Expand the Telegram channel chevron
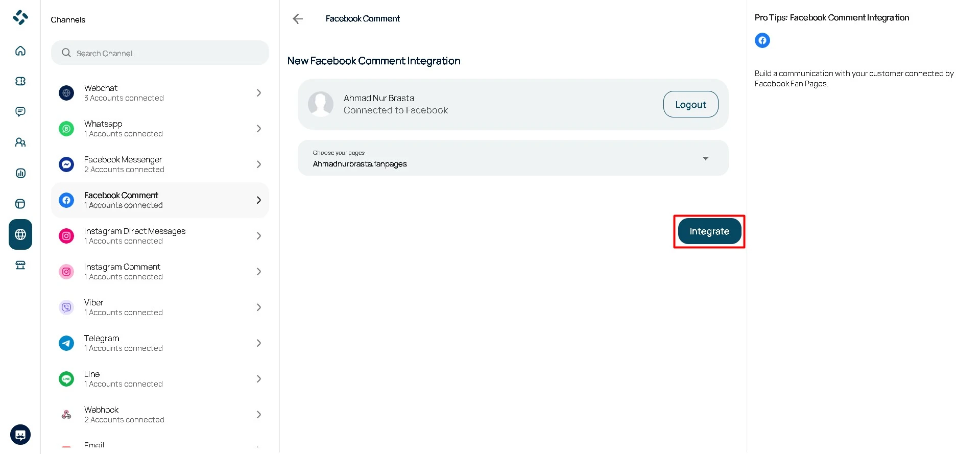This screenshot has height=454, width=980. [x=259, y=343]
